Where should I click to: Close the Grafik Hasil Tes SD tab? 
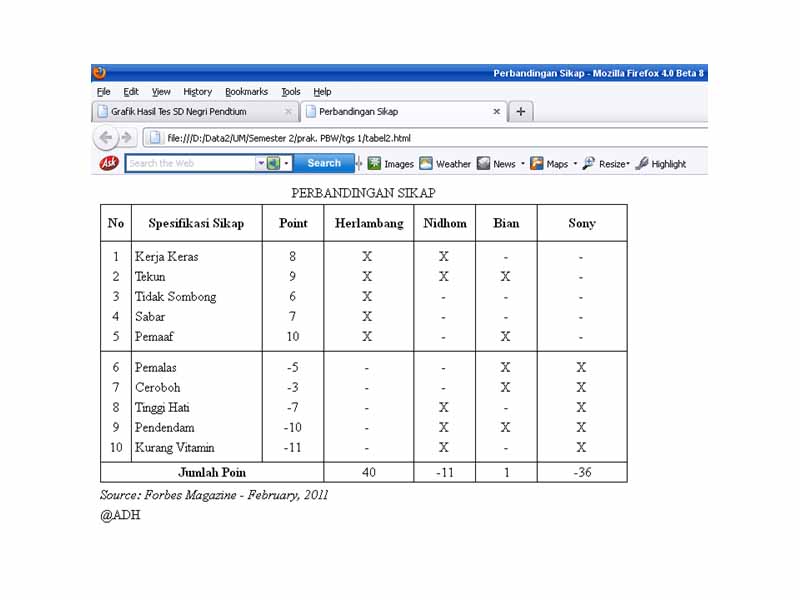click(x=288, y=111)
